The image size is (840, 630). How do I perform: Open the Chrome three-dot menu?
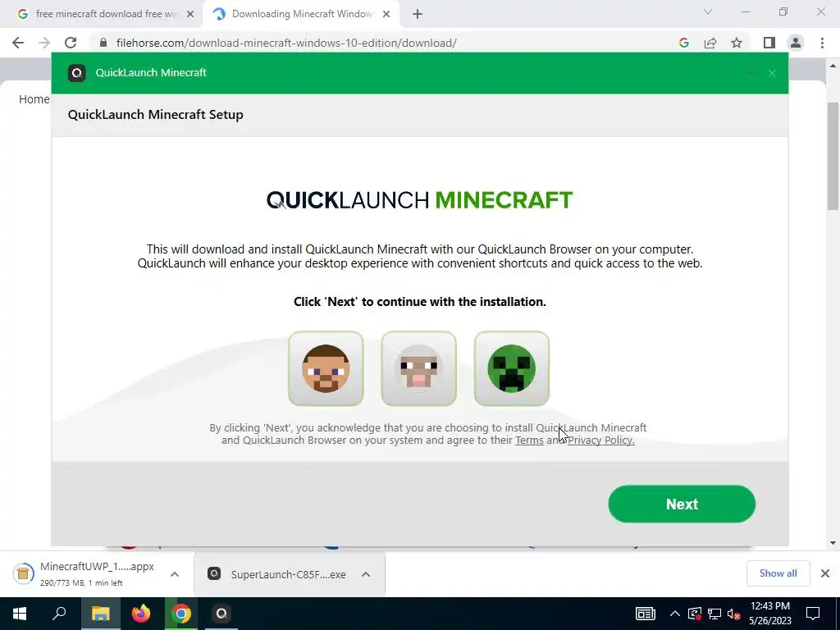[822, 43]
